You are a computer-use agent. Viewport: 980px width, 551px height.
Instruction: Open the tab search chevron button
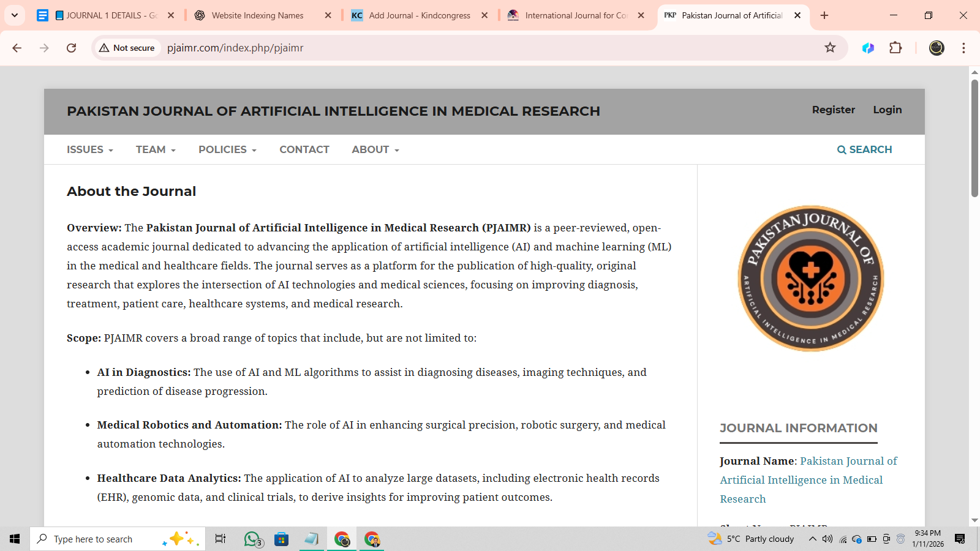(x=15, y=15)
